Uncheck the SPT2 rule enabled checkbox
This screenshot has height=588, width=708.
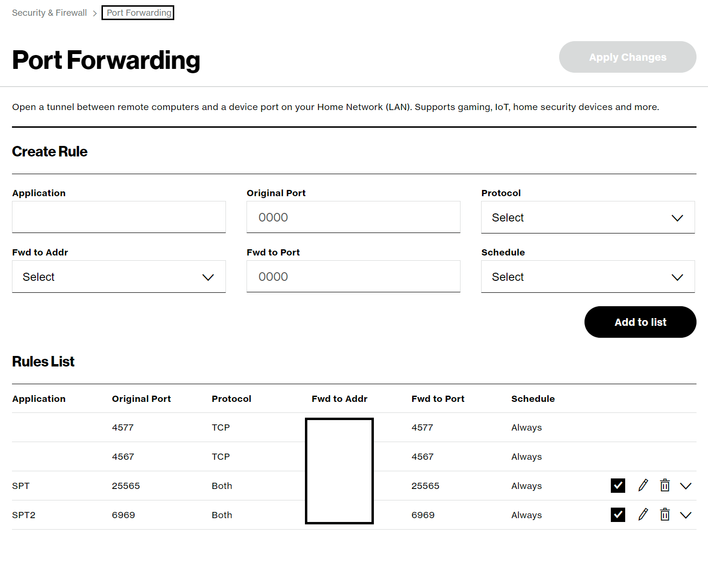[x=618, y=515]
